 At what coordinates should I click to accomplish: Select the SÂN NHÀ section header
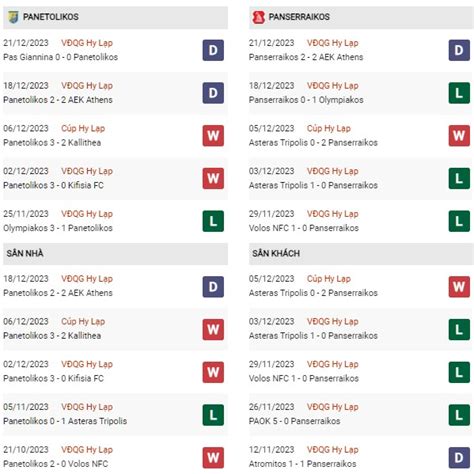[115, 254]
